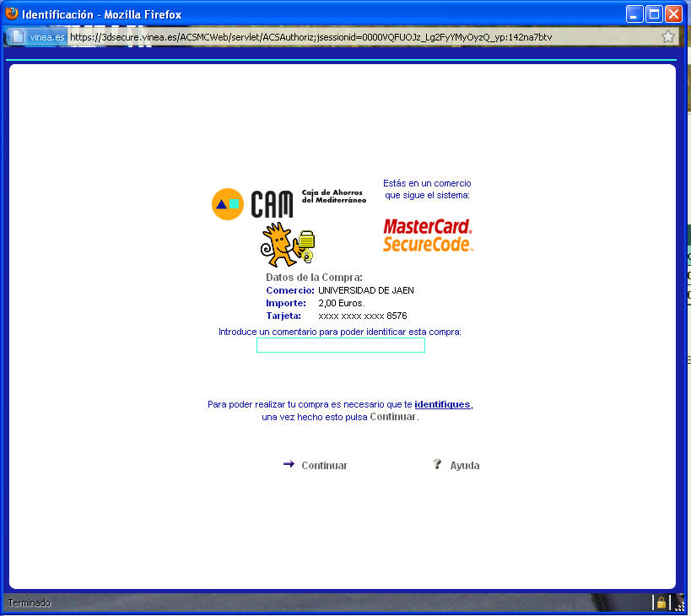Click the card number ending in 8576

pos(363,316)
